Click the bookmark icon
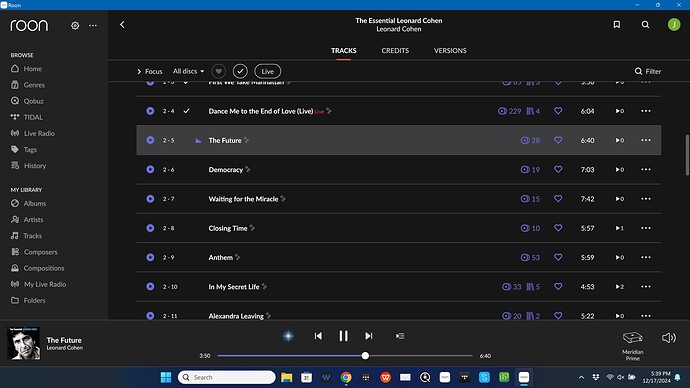 [617, 25]
